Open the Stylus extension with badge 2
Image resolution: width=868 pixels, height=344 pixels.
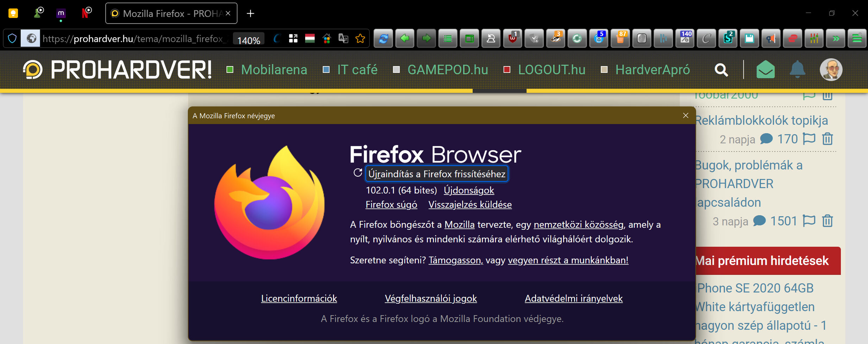(x=728, y=38)
